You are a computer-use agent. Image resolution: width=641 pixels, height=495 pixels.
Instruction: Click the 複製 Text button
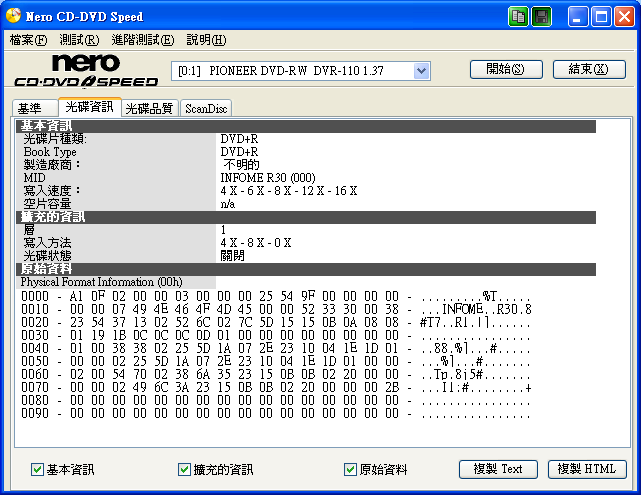click(498, 469)
